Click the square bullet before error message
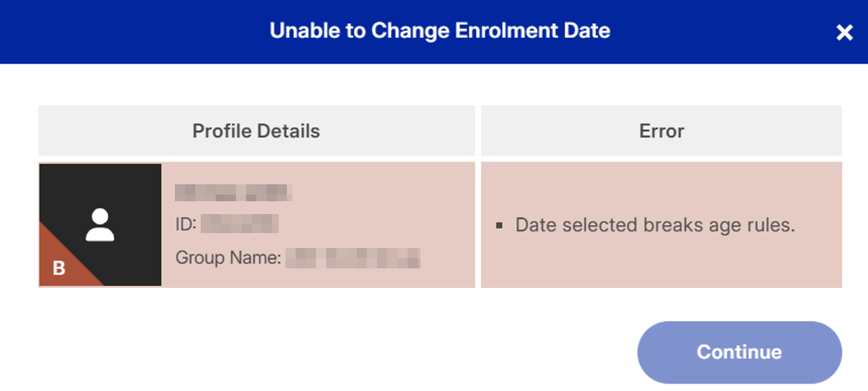The width and height of the screenshot is (868, 391). tap(499, 226)
